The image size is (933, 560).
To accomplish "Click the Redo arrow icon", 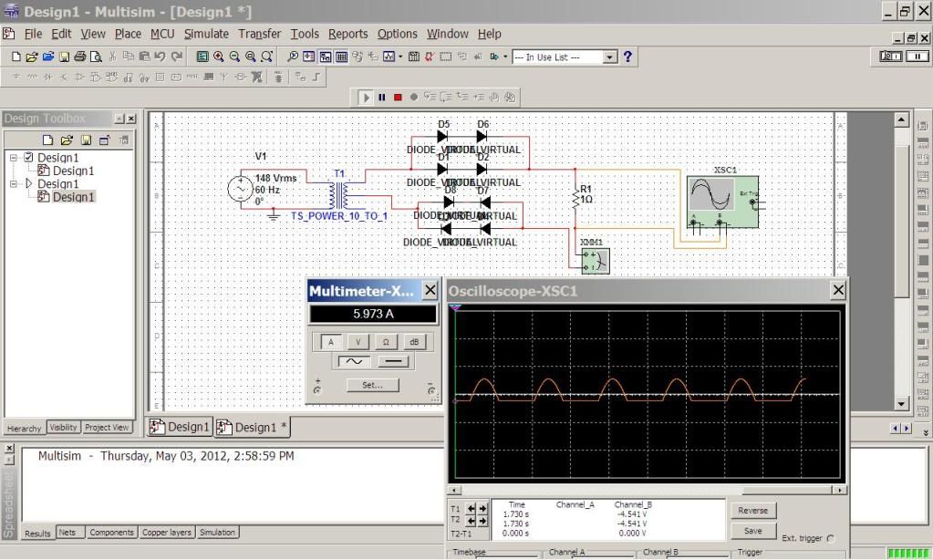I will [x=176, y=57].
